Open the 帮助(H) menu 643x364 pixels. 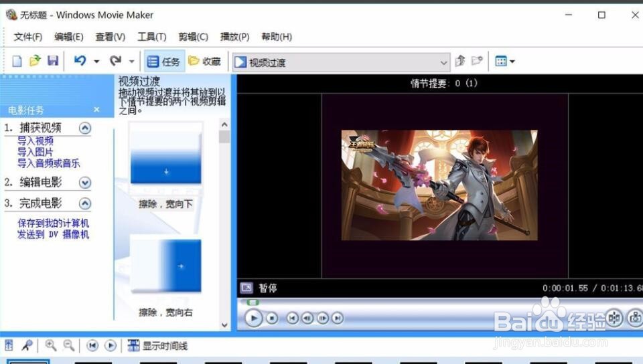277,37
